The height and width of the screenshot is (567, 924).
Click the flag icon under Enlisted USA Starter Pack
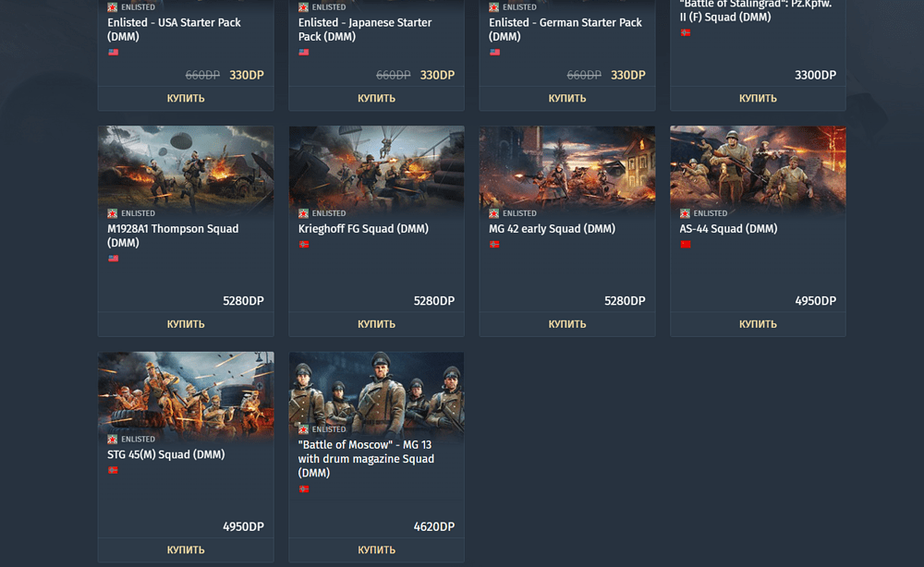[x=113, y=53]
